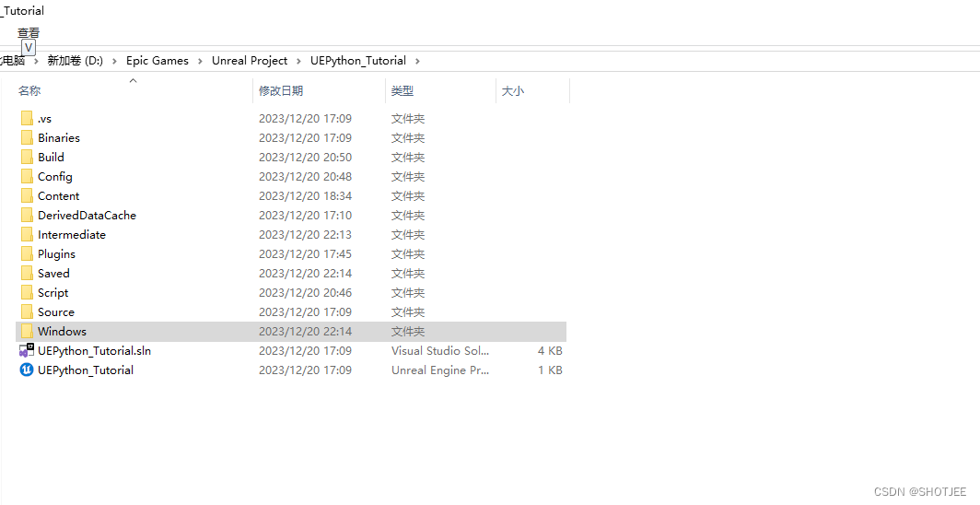Screen dimensions: 980x505
Task: Select the Windows folder name
Action: pos(62,332)
